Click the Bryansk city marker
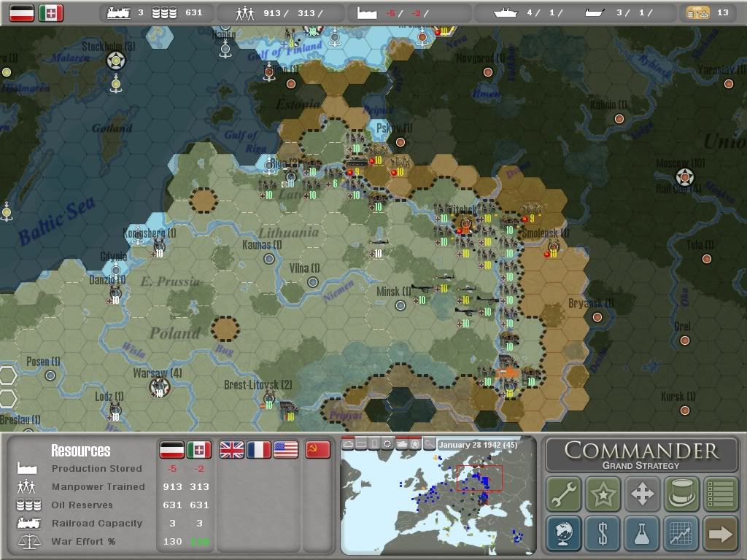Viewport: 747px width, 560px height. tap(597, 317)
